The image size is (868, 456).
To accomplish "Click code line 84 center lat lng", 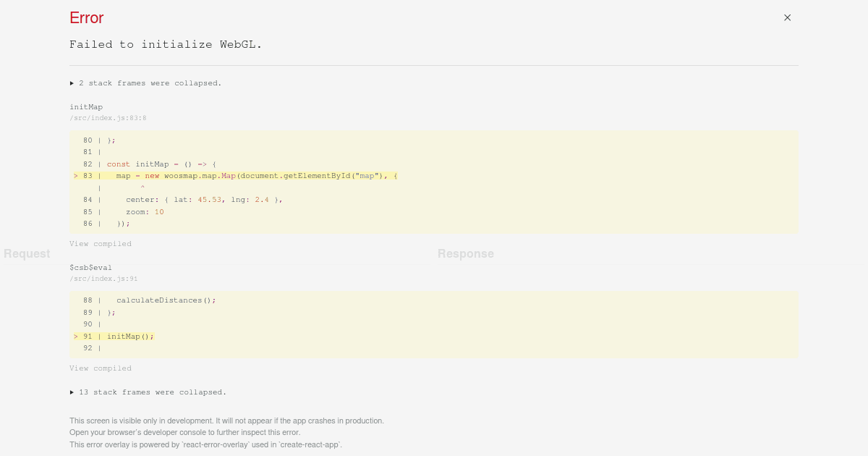I will point(182,200).
